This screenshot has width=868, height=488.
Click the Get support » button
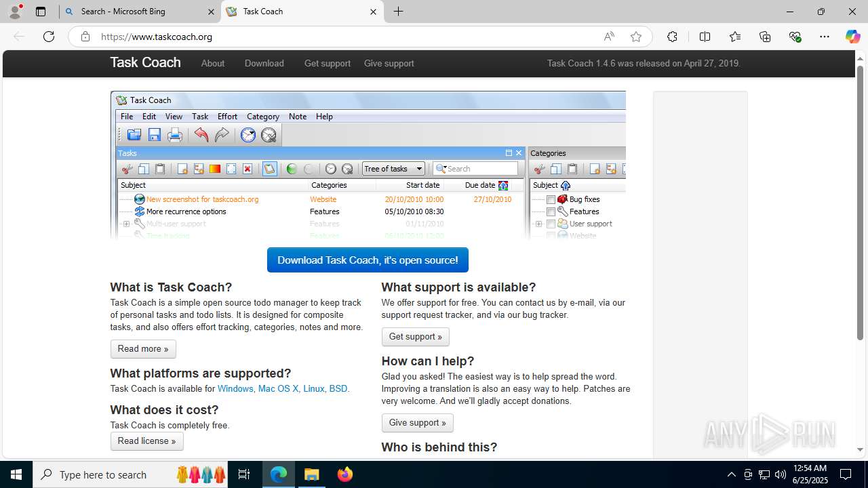click(415, 337)
